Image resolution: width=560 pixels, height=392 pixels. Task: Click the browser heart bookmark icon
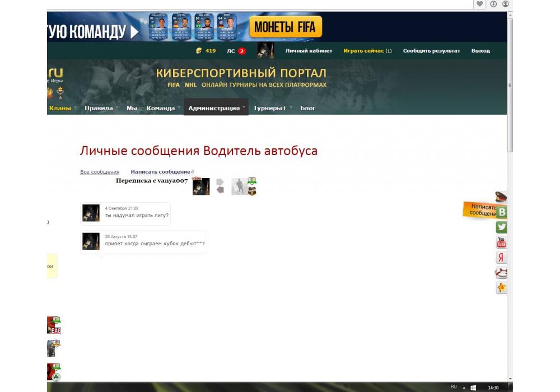click(x=479, y=4)
